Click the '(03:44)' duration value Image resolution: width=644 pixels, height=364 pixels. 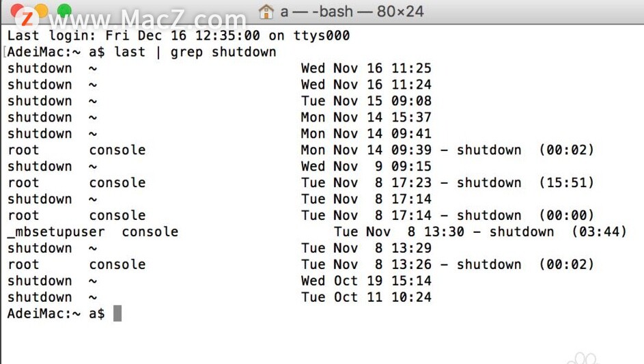(x=599, y=232)
